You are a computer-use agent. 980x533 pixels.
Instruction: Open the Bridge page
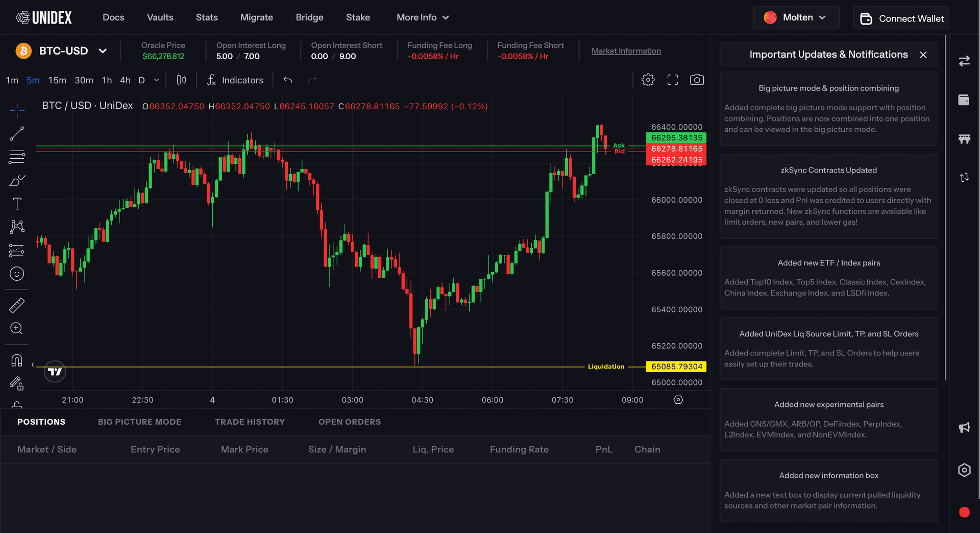310,17
